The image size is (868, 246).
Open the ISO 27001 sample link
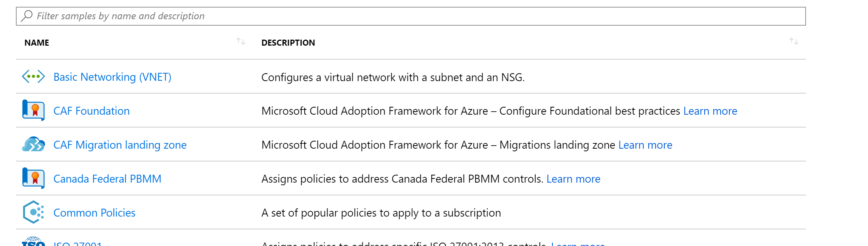[x=77, y=243]
